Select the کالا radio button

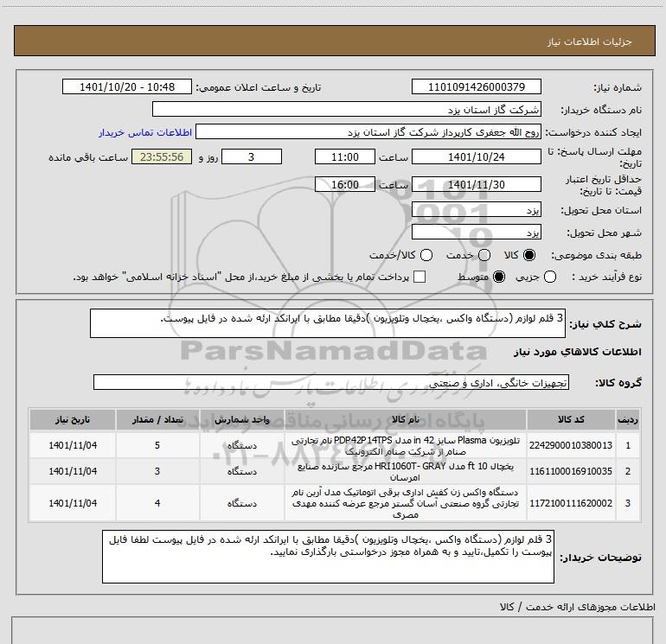(x=529, y=255)
